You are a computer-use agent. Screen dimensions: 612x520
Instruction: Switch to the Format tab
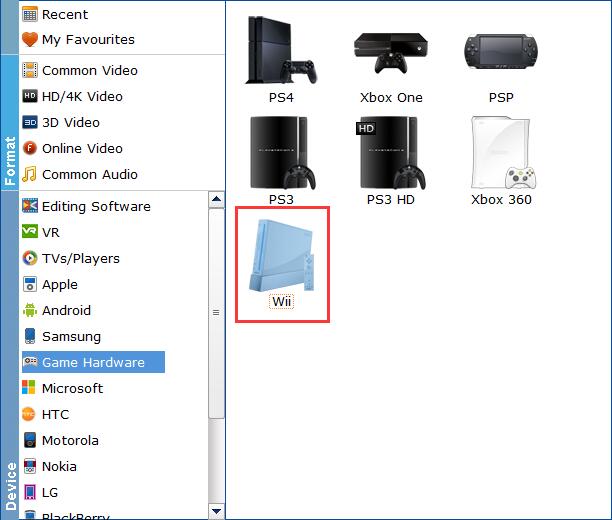point(9,123)
